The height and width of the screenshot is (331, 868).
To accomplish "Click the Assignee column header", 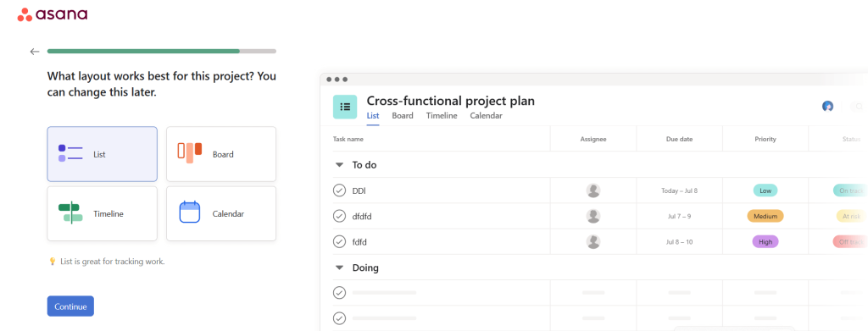I will [x=593, y=139].
